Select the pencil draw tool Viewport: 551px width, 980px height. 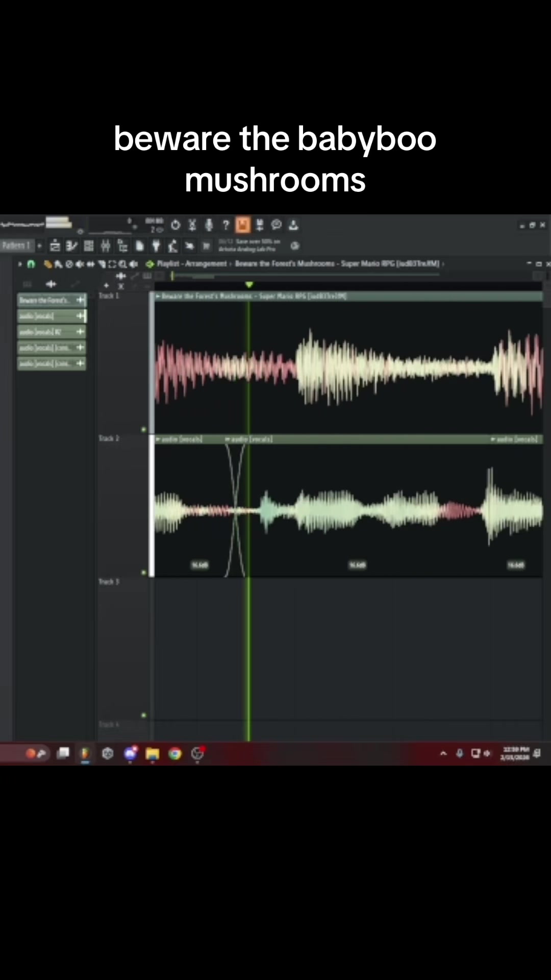(48, 264)
